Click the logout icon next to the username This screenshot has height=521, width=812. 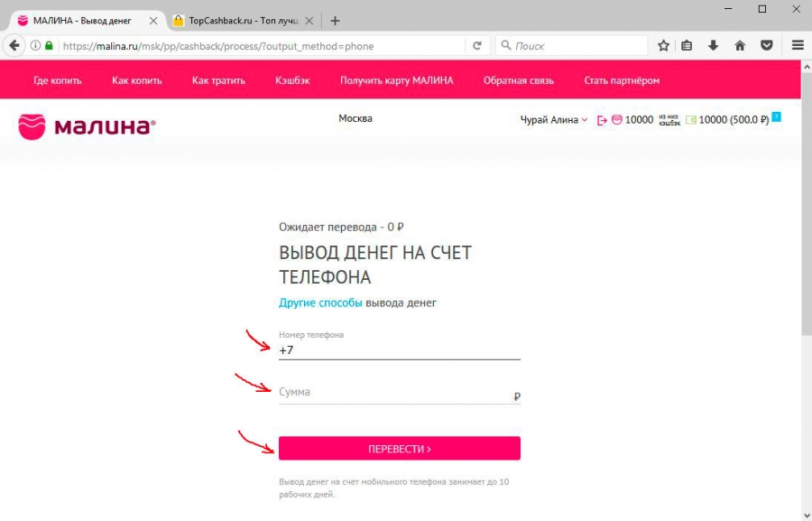pos(602,120)
